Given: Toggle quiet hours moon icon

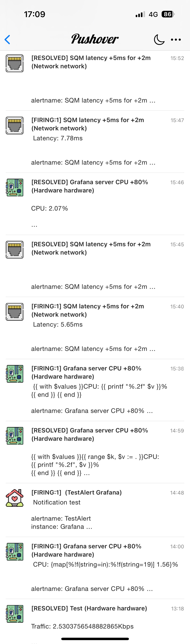Looking at the screenshot, I should (x=159, y=40).
